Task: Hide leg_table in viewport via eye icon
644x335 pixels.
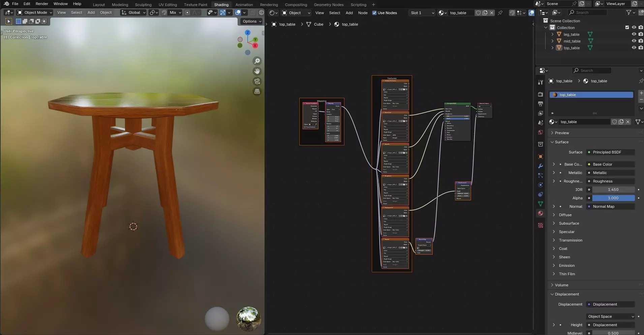Action: point(634,34)
